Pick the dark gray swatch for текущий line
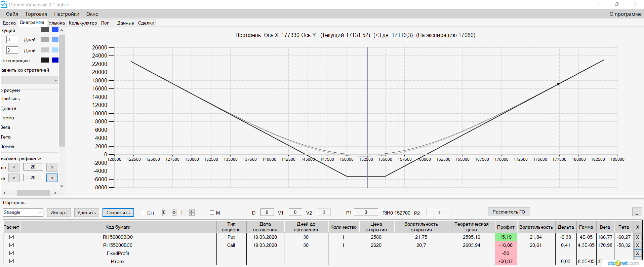Viewport: 644px width, 267px height. point(45,30)
